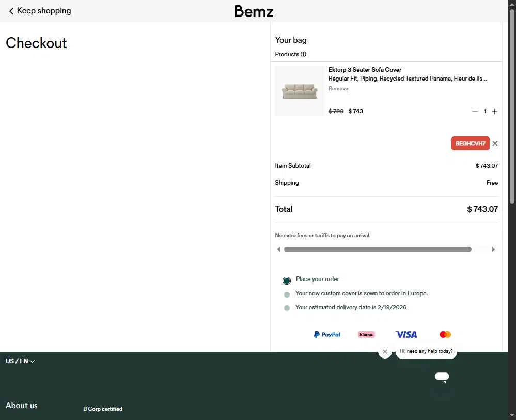Screen dimensions: 516x420
Task: Decrease quantity with the minus icon
Action: (475, 111)
